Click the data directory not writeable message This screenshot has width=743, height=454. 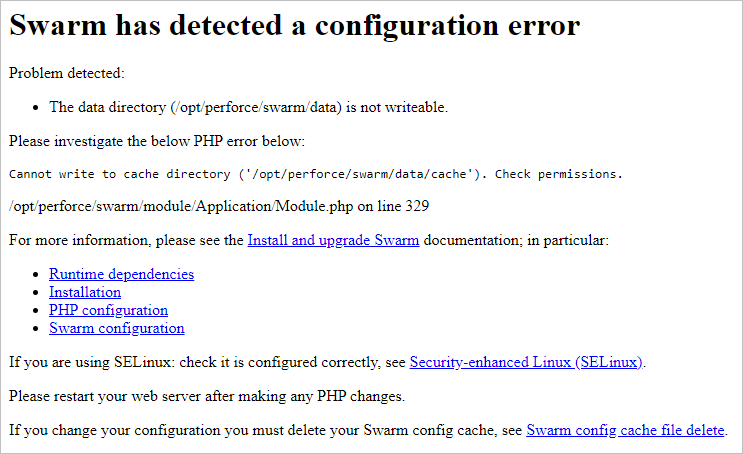[248, 107]
